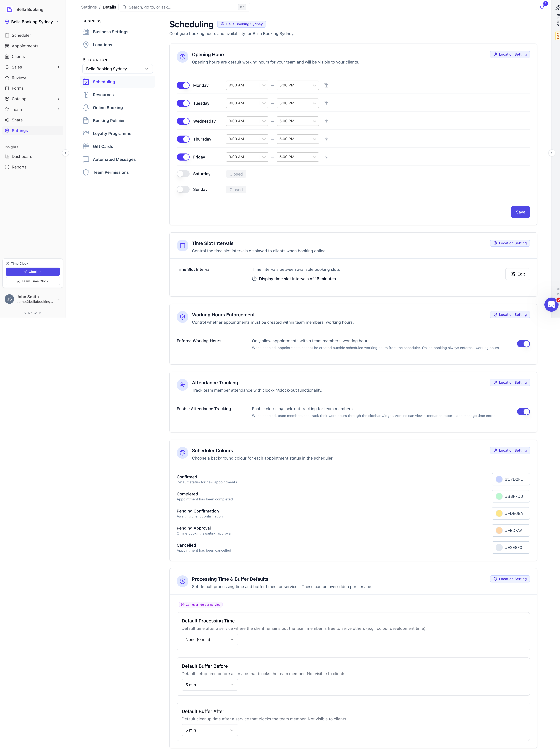The image size is (560, 753).
Task: Copy Monday's hours using the duplicate icon
Action: (x=326, y=85)
